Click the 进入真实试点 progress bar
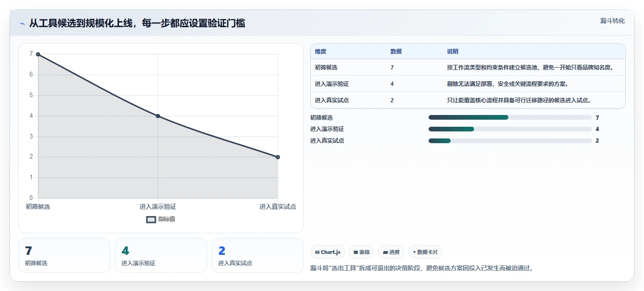This screenshot has width=644, height=291. [x=510, y=141]
